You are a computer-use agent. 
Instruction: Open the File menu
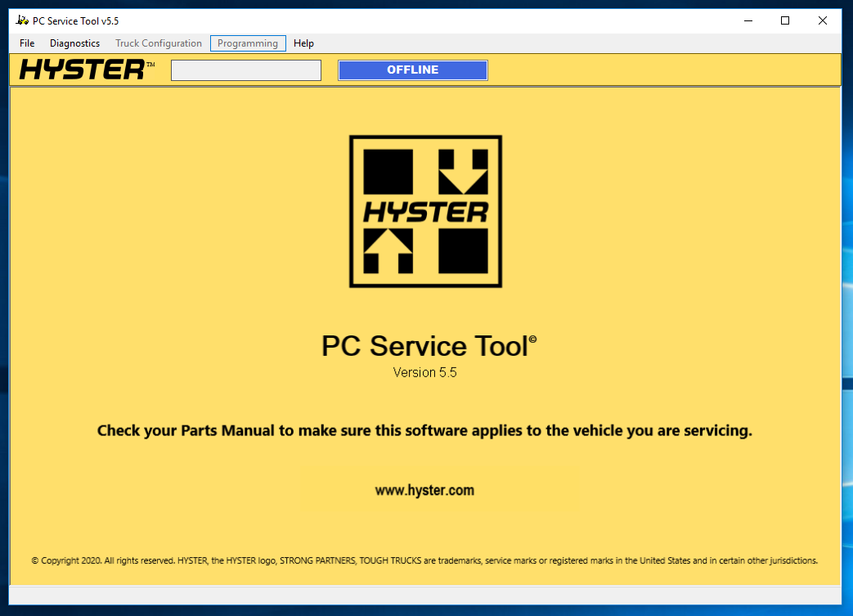click(x=27, y=43)
